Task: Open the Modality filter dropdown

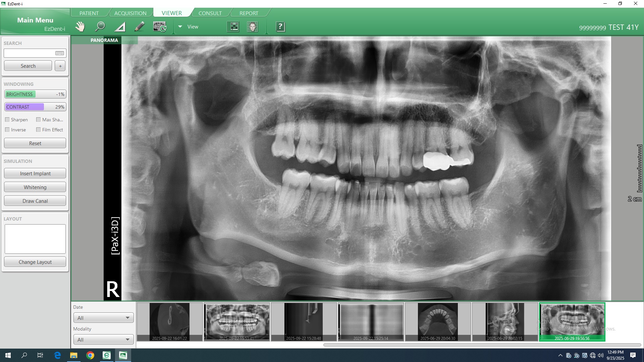Action: (103, 340)
